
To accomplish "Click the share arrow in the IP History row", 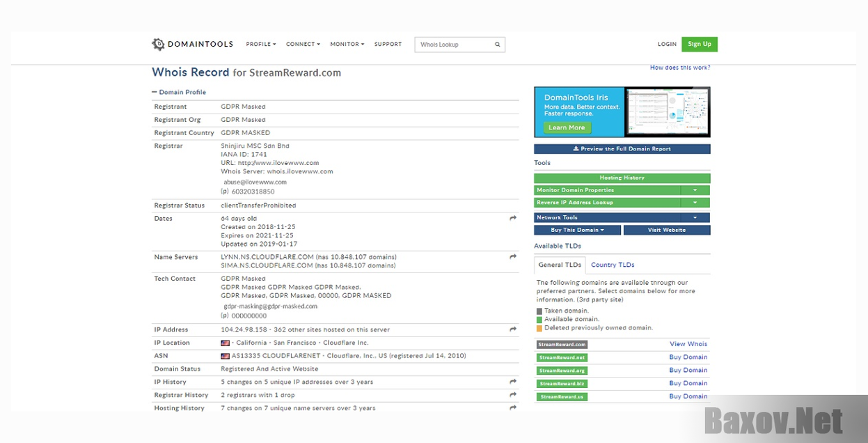I will pos(513,382).
